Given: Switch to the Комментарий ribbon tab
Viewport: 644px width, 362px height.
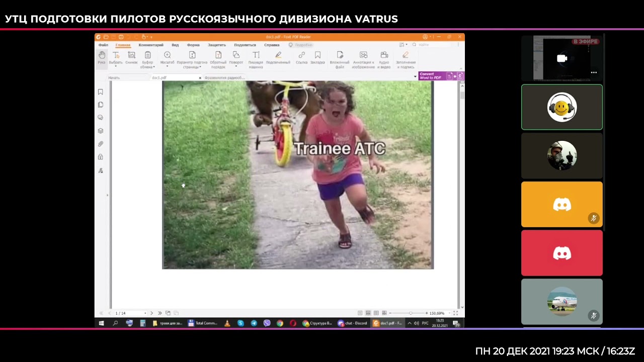Looking at the screenshot, I should 151,45.
